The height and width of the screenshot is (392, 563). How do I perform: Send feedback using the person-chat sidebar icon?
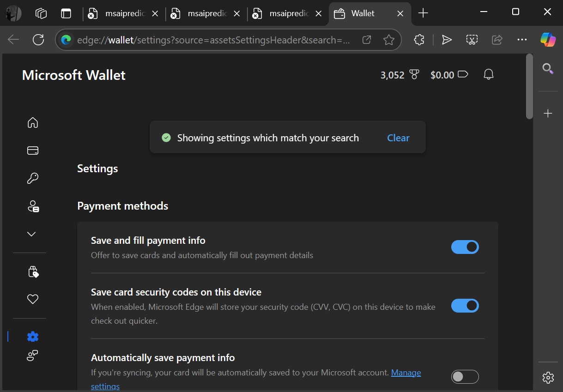32,356
